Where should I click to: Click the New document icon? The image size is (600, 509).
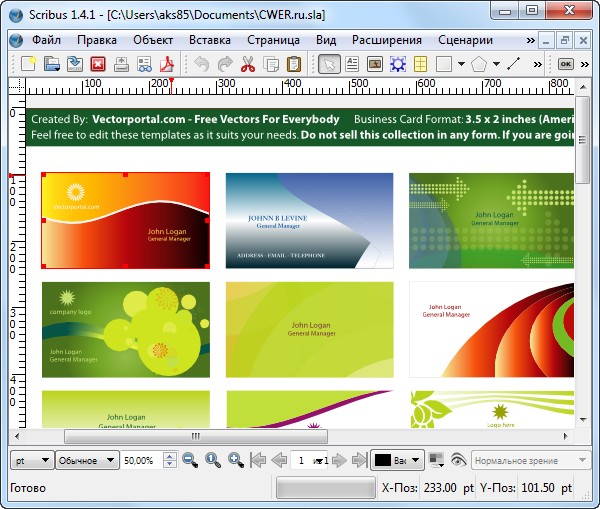29,64
